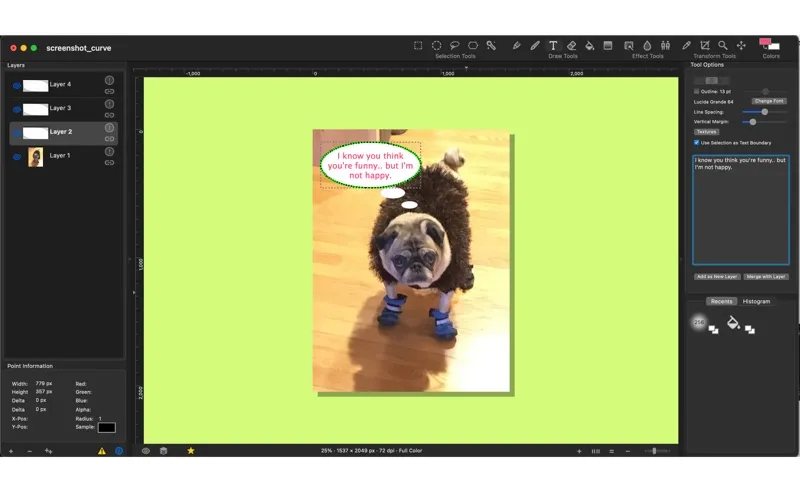The image size is (800, 500).
Task: Open Layer 4 info settings icon
Action: click(109, 80)
